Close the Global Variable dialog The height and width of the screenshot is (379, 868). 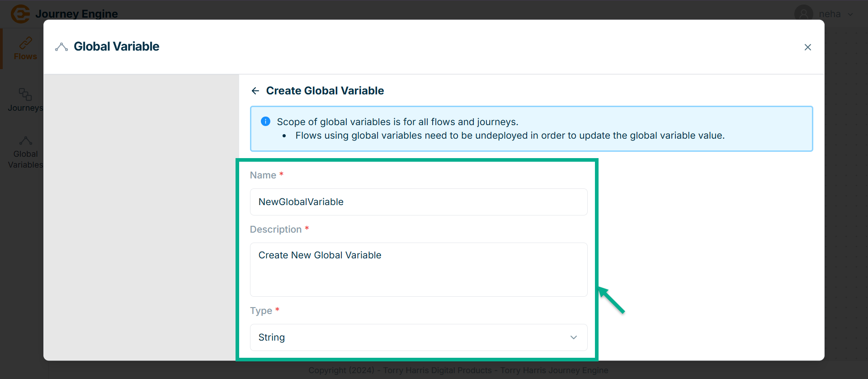tap(808, 47)
